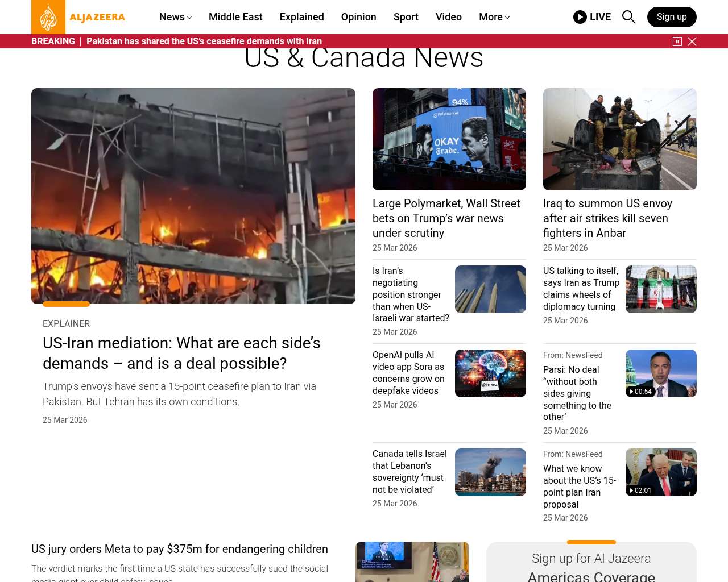Click the Sign up button
The height and width of the screenshot is (582, 728).
pos(672,17)
